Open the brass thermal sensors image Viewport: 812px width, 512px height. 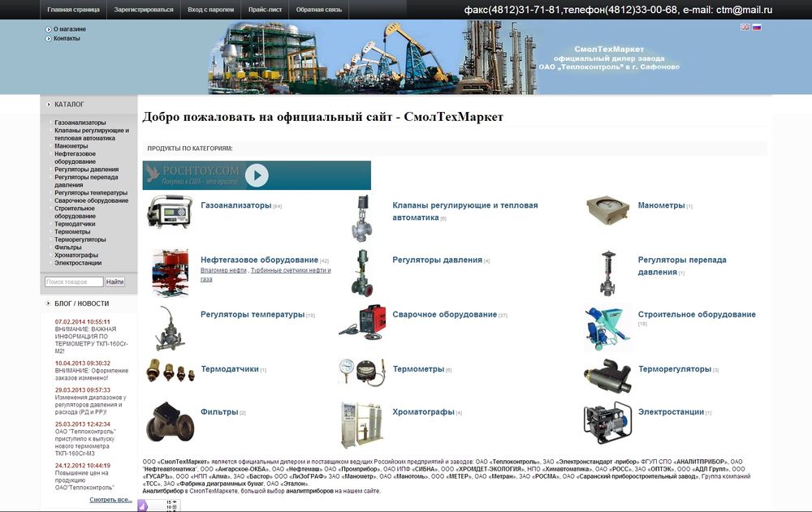pyautogui.click(x=171, y=370)
